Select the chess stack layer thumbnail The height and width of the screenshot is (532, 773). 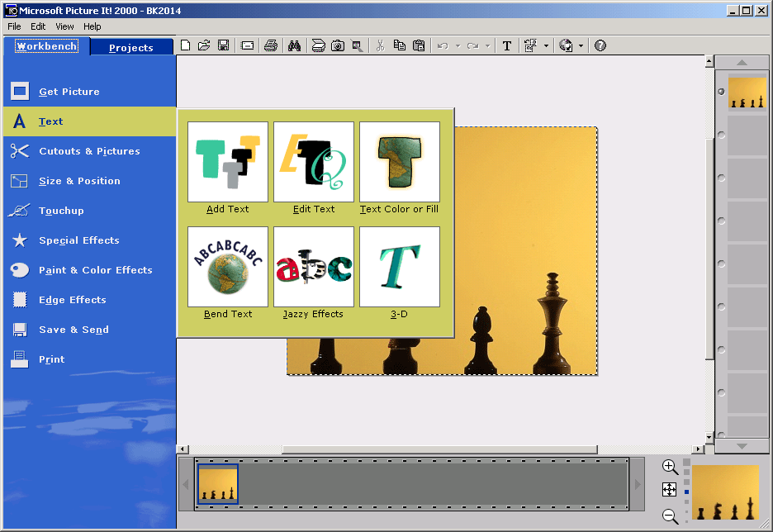(747, 93)
